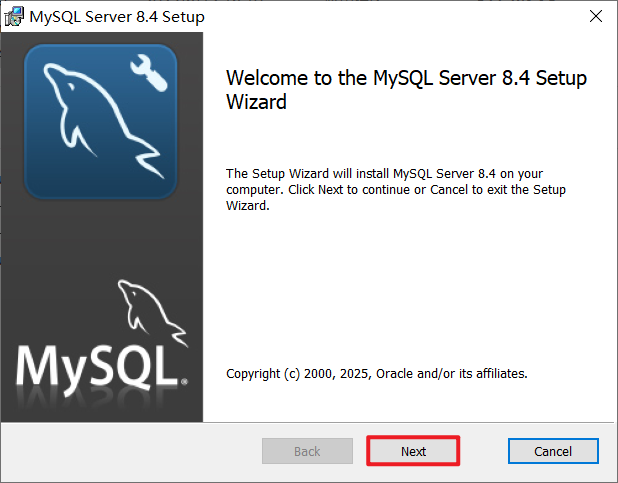Viewport: 618px width, 483px height.
Task: Click the Next button to continue setup
Action: [x=413, y=451]
